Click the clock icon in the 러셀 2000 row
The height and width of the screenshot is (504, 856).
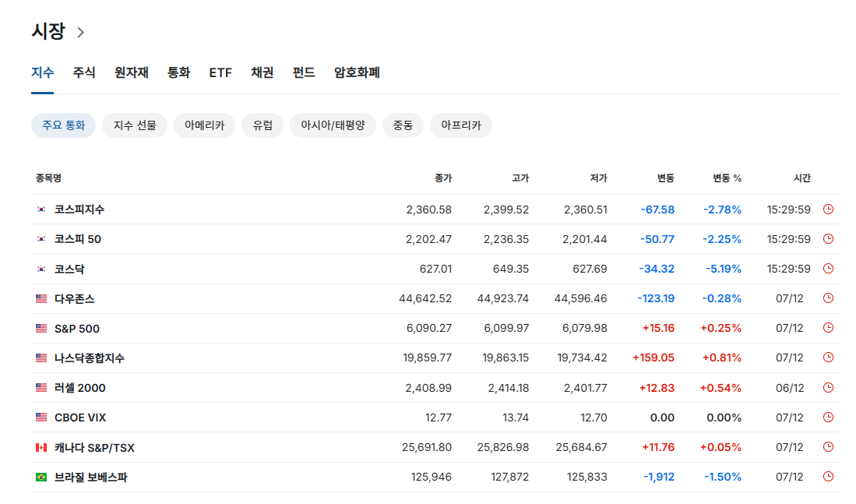click(828, 388)
